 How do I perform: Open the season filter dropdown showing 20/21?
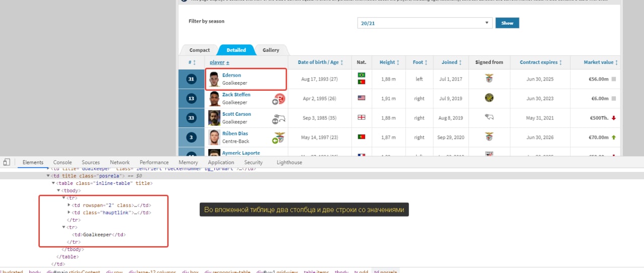[x=425, y=23]
